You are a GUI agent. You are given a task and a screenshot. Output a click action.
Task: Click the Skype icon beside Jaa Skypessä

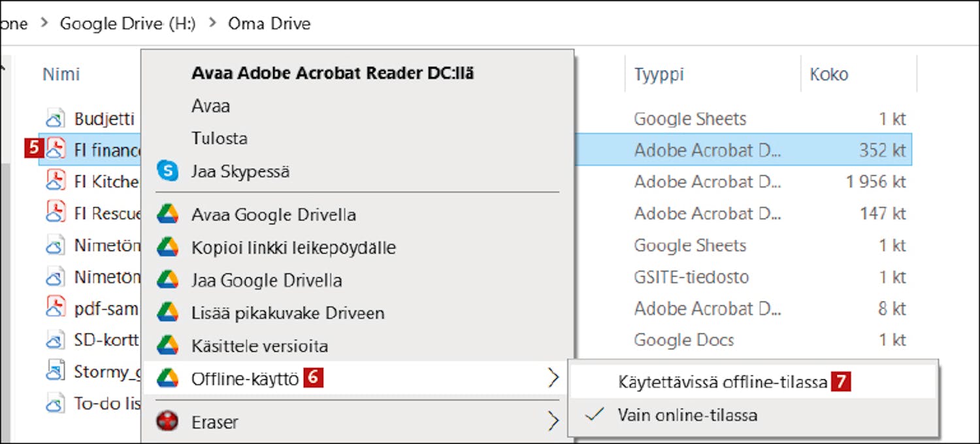click(168, 171)
